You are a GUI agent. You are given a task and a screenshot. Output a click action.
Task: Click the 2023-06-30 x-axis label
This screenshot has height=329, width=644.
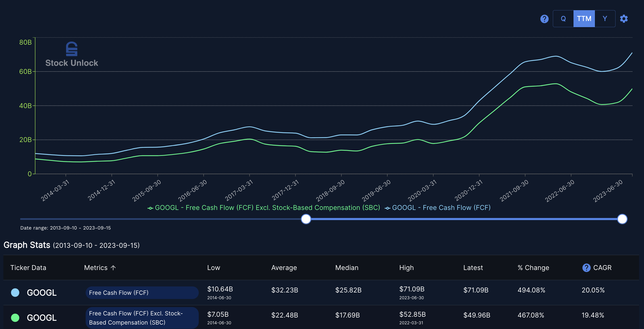tap(608, 191)
